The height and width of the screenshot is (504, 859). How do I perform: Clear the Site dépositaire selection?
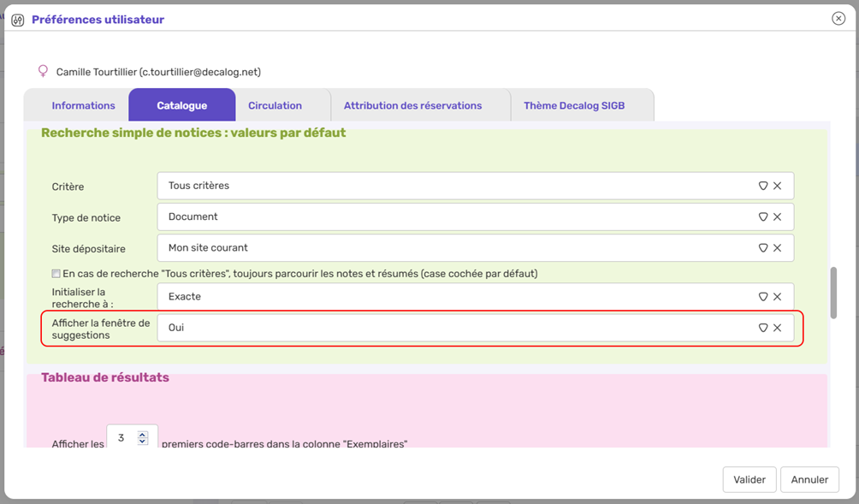click(777, 248)
